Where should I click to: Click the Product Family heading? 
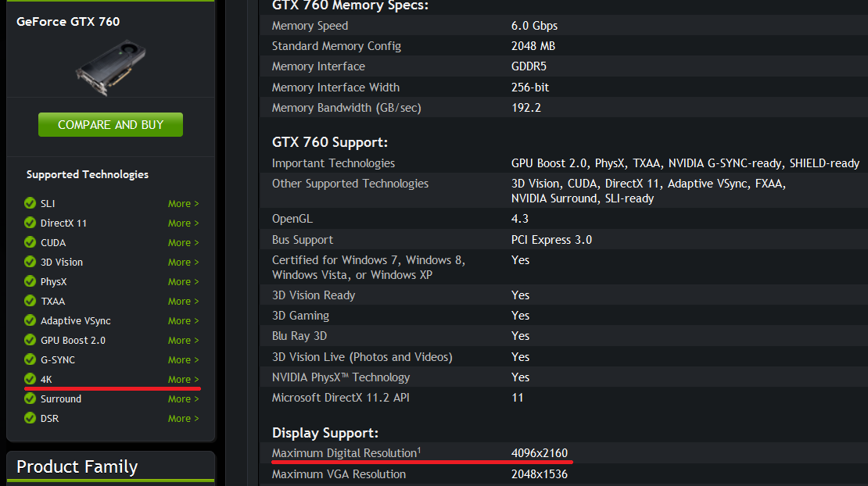[77, 466]
